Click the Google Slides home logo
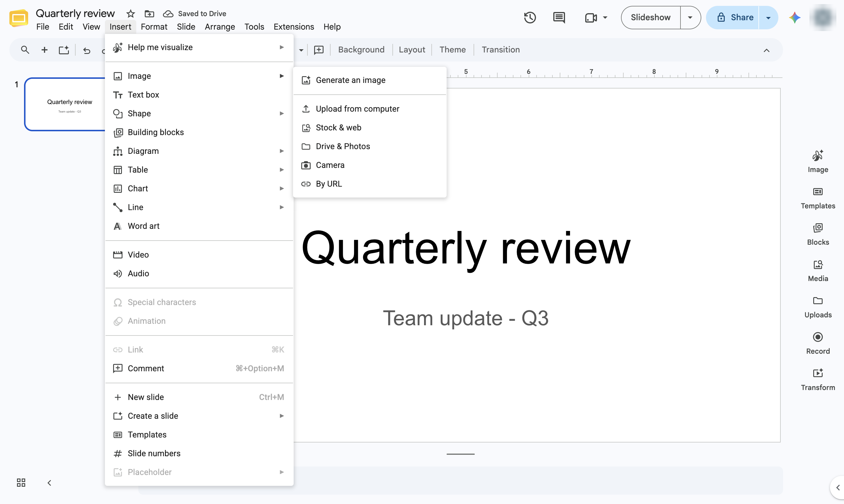844x504 pixels. [19, 18]
